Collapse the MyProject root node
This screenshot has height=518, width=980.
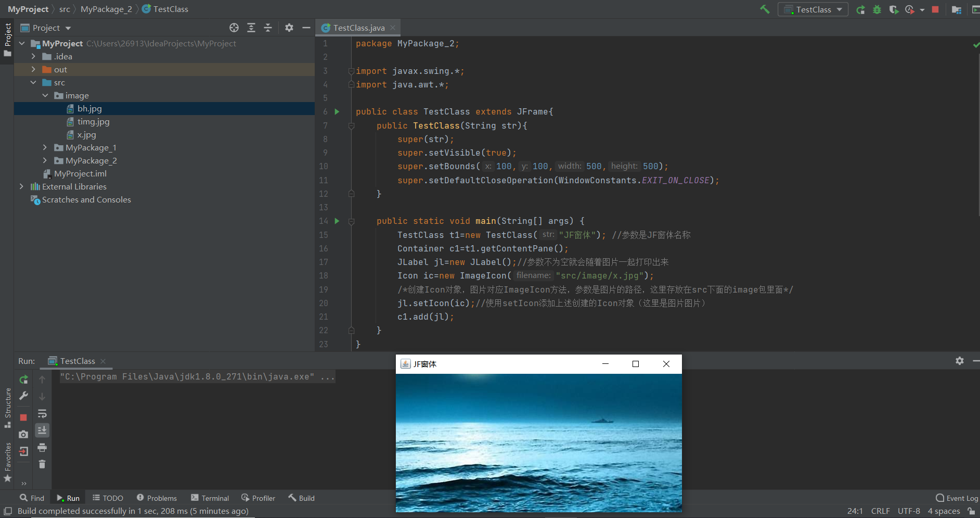point(22,43)
